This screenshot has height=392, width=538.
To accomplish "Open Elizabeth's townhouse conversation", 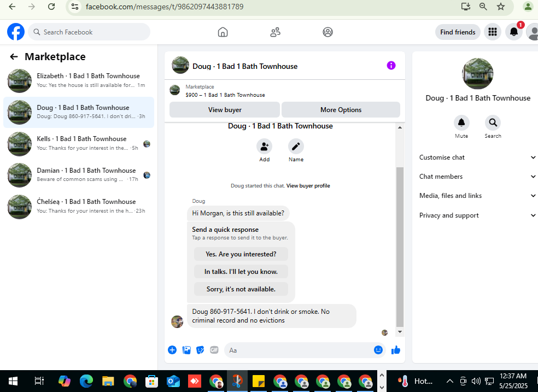I will tap(79, 80).
